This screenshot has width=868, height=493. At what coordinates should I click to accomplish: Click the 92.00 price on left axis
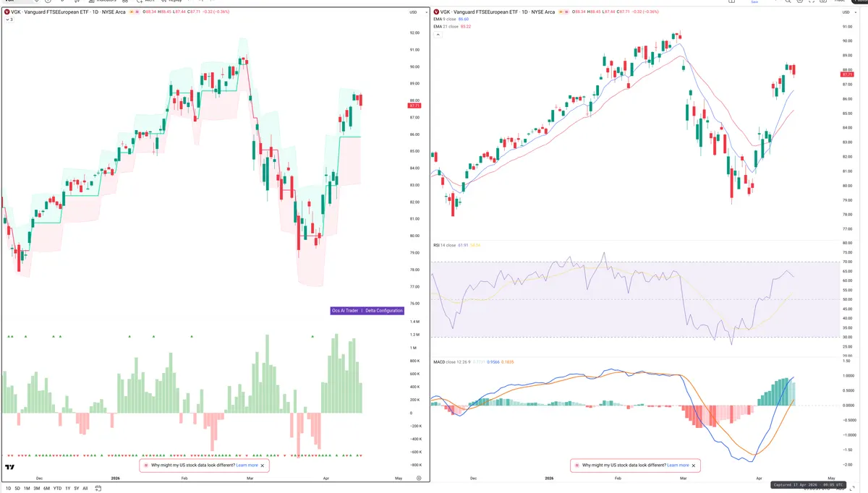tap(415, 33)
